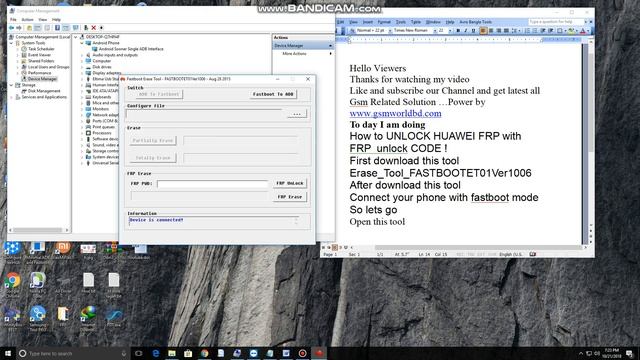Click Word horizontal scrollbar
This screenshot has height=360, width=640.
tap(478, 247)
